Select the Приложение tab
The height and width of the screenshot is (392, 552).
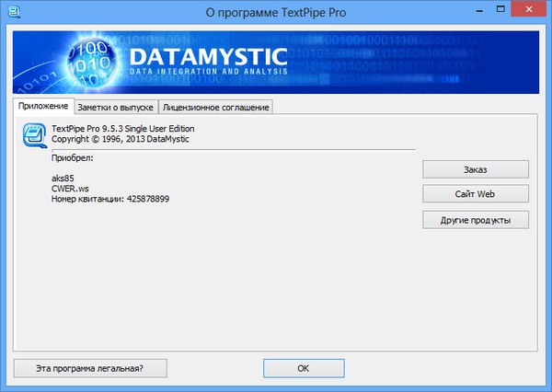[44, 107]
